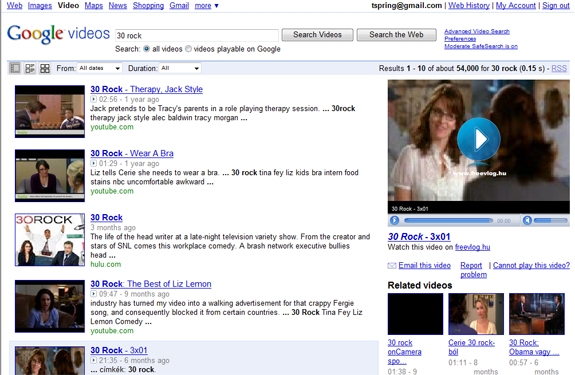Open the From All dates dropdown

(x=99, y=68)
